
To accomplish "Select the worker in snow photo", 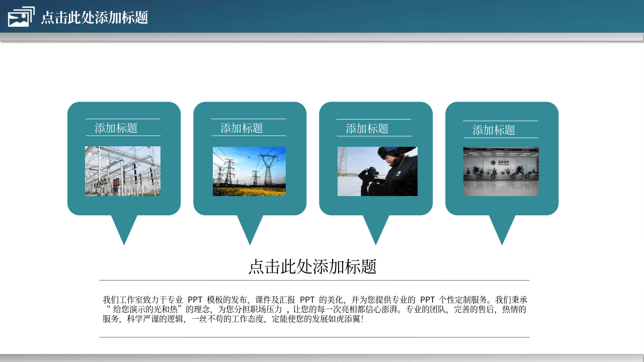I will (x=377, y=171).
